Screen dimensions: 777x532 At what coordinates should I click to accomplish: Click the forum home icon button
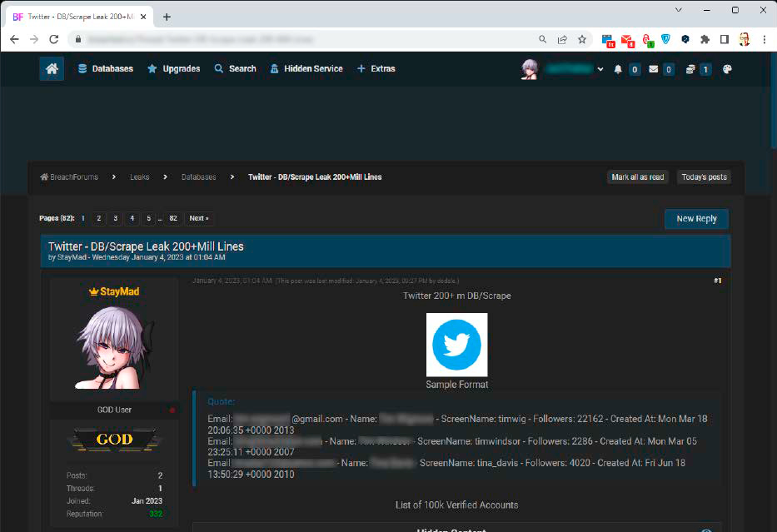click(52, 68)
